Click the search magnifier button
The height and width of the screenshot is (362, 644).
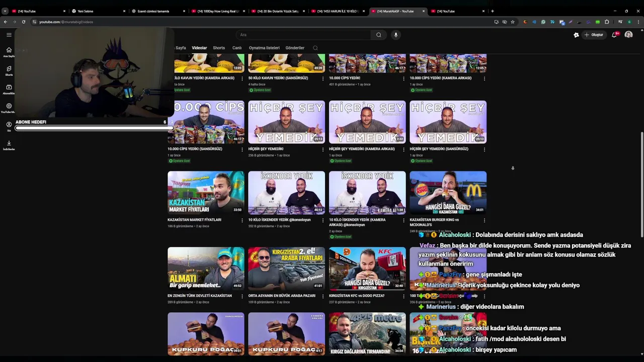pos(379,35)
